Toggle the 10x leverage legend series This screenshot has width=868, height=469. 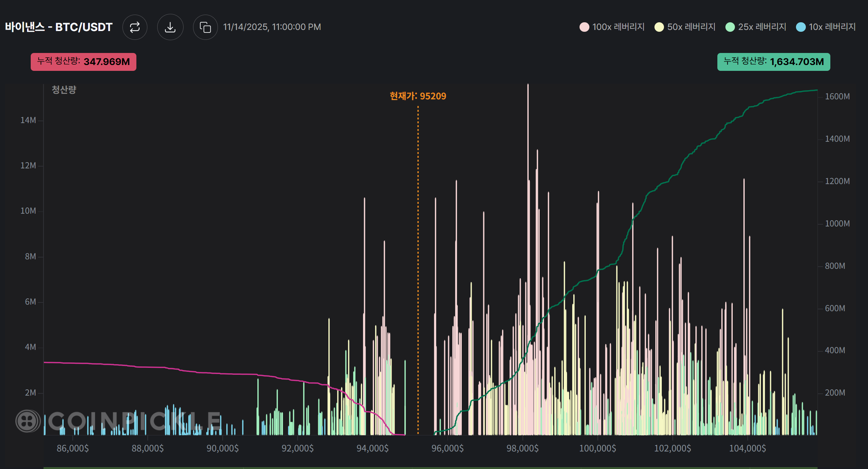tap(832, 27)
